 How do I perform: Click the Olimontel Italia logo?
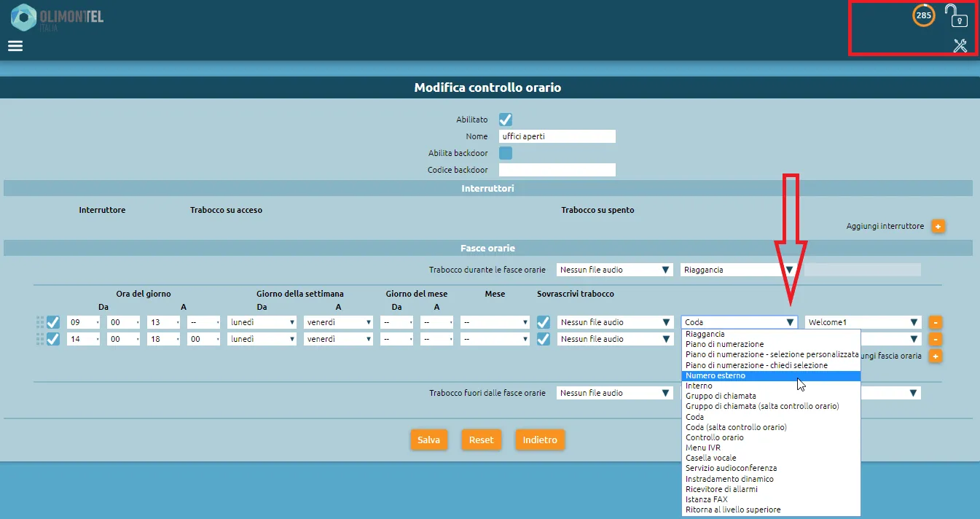[57, 17]
